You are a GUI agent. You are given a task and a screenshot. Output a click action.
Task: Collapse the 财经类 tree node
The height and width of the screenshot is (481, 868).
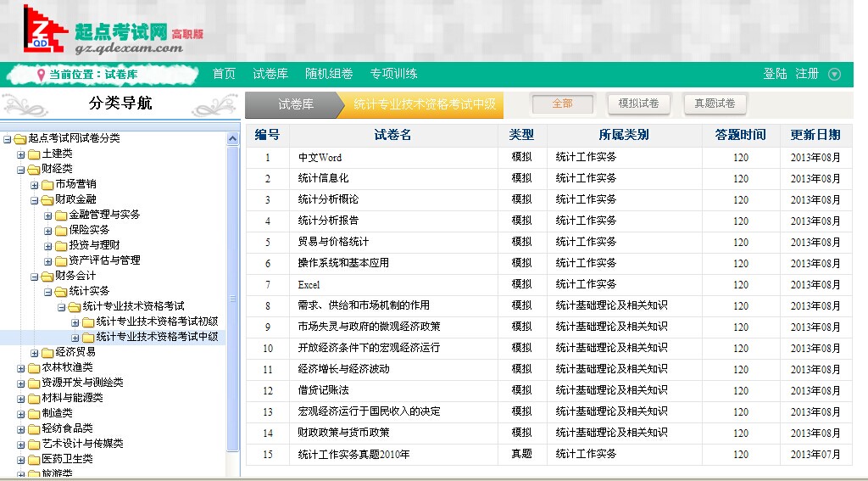pos(21,170)
